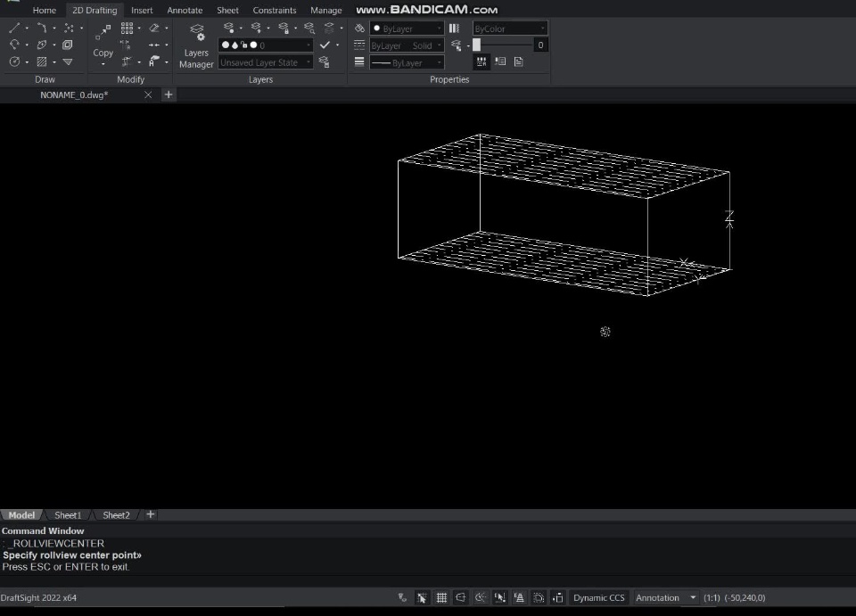
Task: Click the properties document sheet icon
Action: click(x=519, y=62)
